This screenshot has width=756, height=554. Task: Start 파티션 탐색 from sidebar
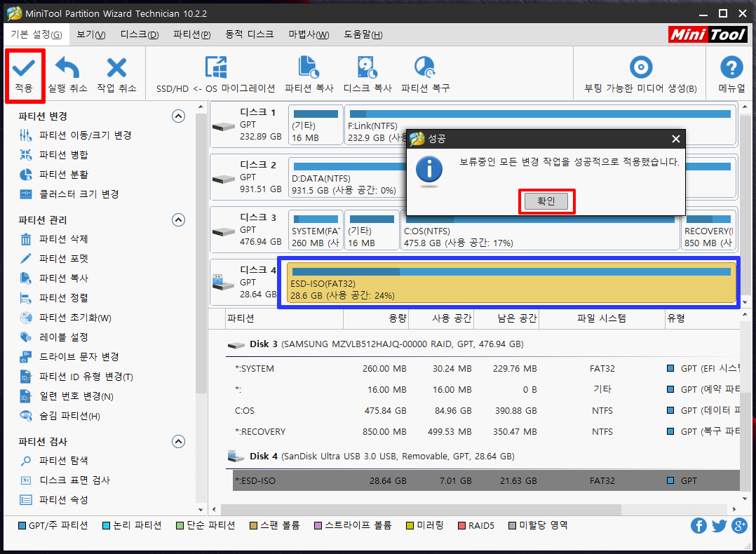[x=53, y=461]
